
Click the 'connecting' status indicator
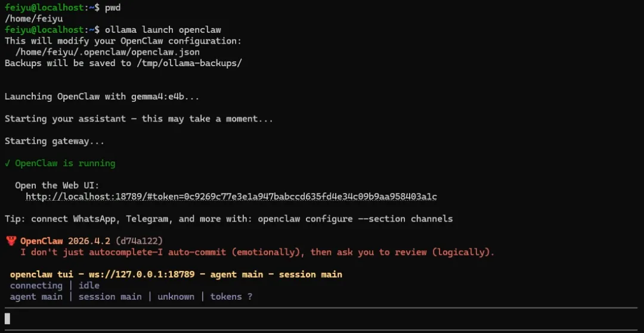(36, 285)
